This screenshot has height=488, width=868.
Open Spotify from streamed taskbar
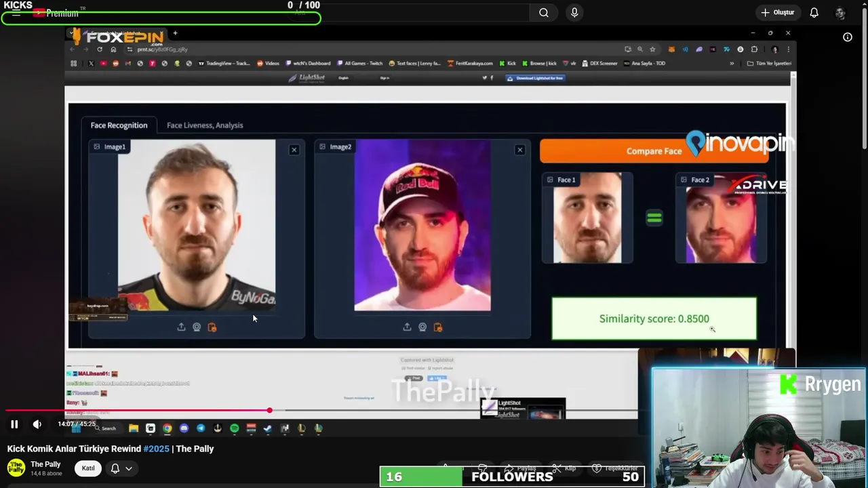click(235, 428)
